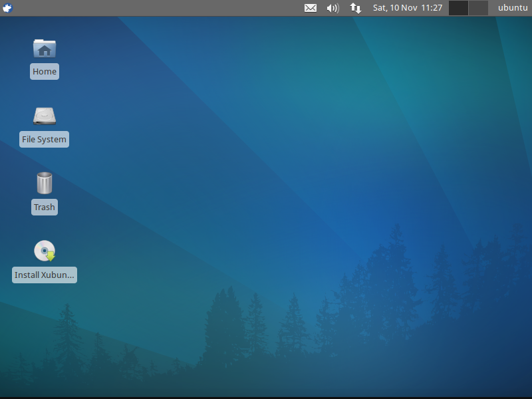Select the File System drive icon
This screenshot has width=532, height=399.
(x=45, y=116)
